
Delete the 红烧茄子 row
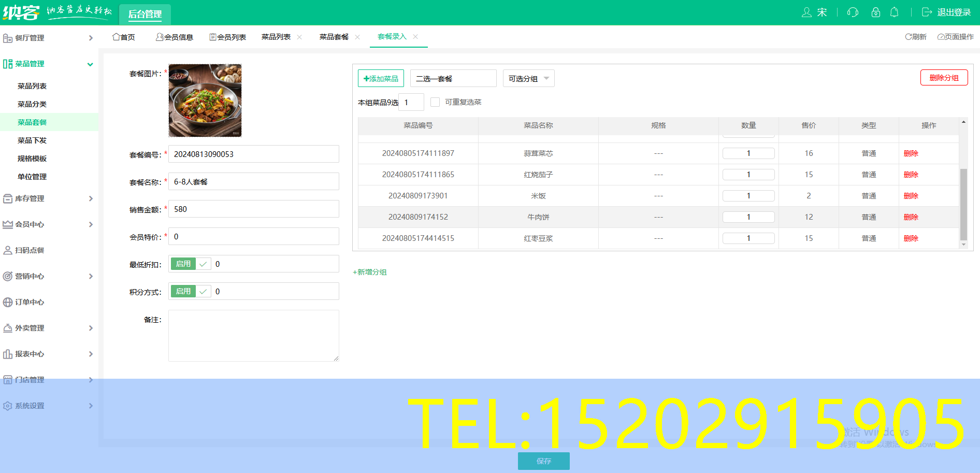pyautogui.click(x=911, y=175)
